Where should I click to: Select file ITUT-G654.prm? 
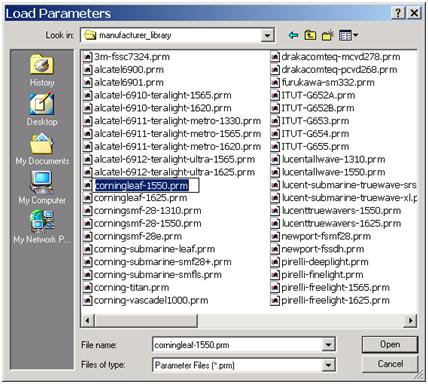pos(315,134)
